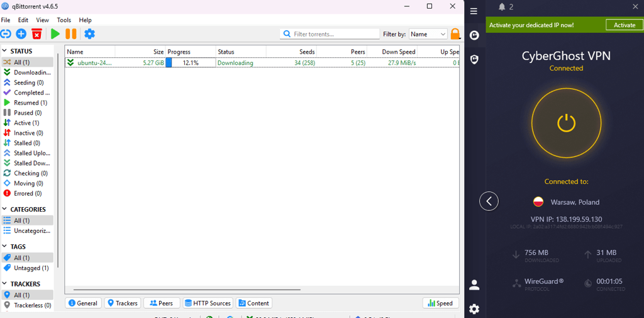Click the horizontal scrollbar of torrent list
Viewport: 644px width, 318px height.
coord(187,290)
